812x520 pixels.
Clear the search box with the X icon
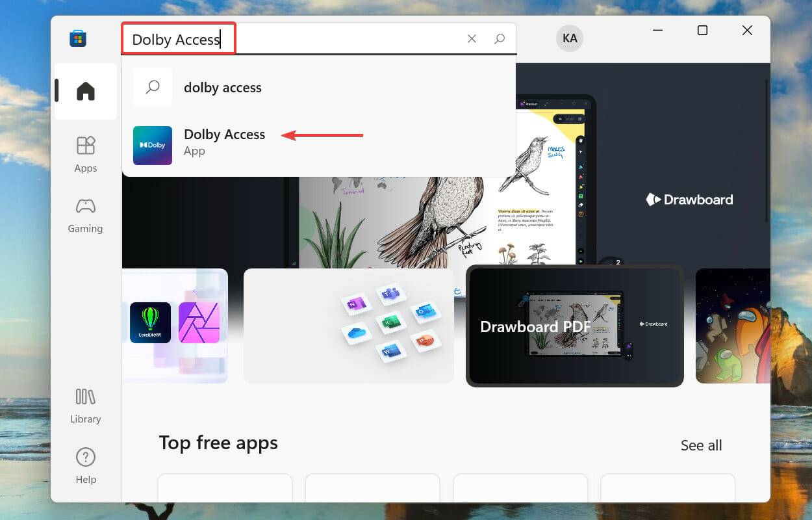point(472,38)
